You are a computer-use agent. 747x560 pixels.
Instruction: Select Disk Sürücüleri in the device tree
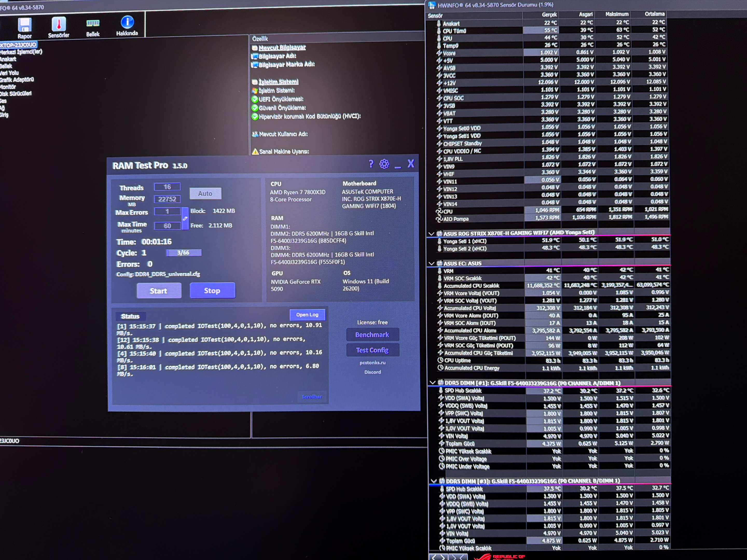16,94
